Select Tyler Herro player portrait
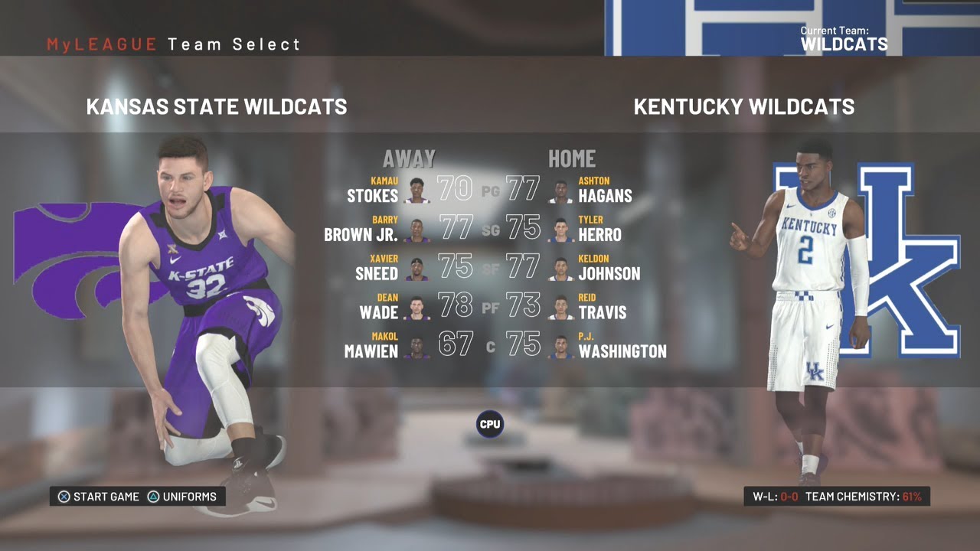This screenshot has width=980, height=551. click(x=560, y=230)
